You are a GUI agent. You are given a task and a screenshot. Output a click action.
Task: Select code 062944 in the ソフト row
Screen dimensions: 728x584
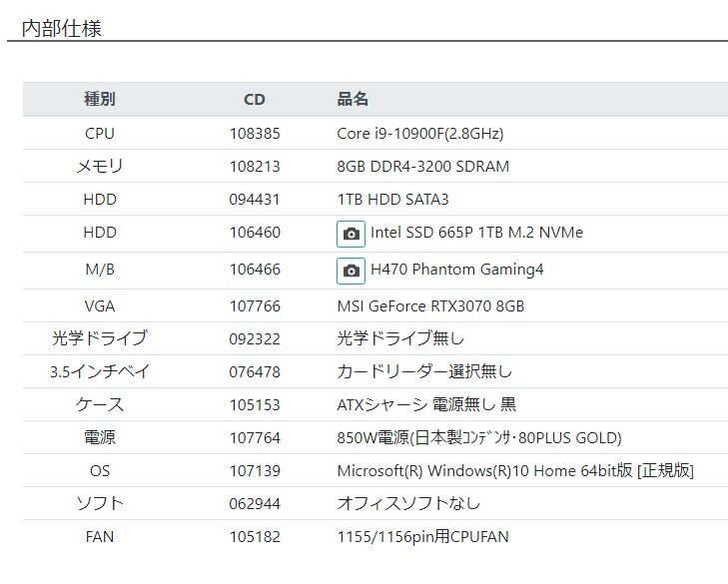pyautogui.click(x=255, y=504)
